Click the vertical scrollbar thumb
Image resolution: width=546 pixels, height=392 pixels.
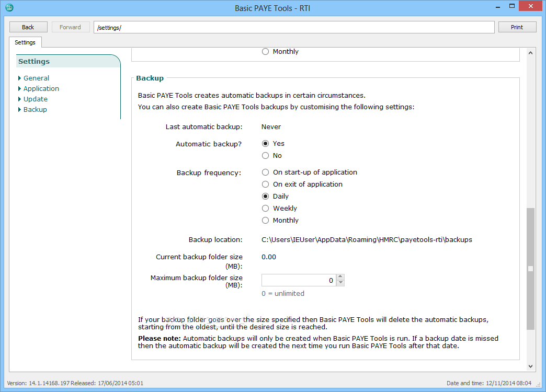pyautogui.click(x=530, y=269)
